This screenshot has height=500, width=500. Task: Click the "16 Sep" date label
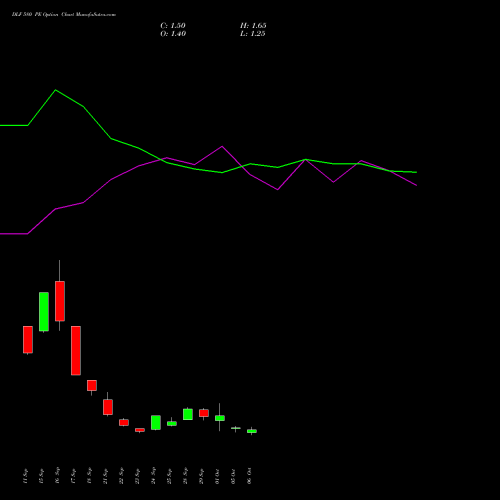click(57, 475)
